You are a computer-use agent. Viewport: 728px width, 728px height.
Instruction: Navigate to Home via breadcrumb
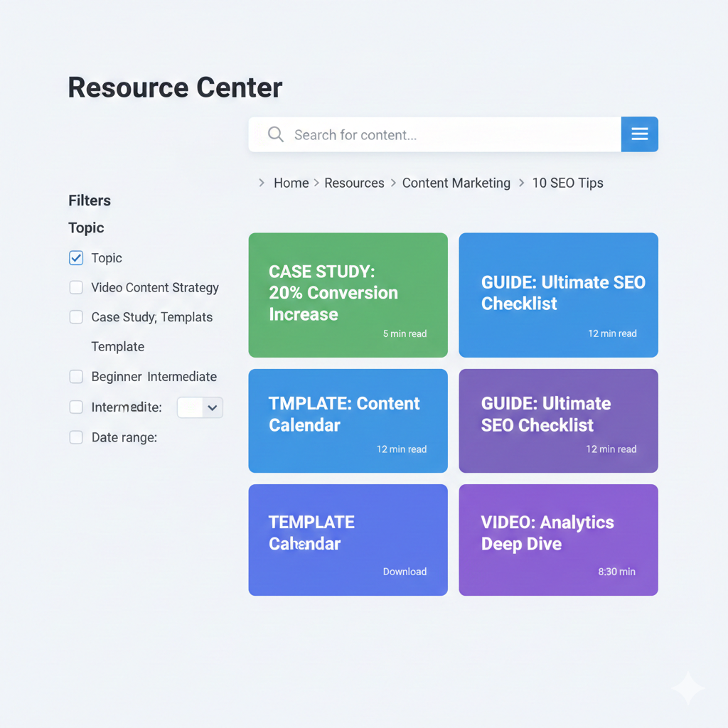pos(291,183)
